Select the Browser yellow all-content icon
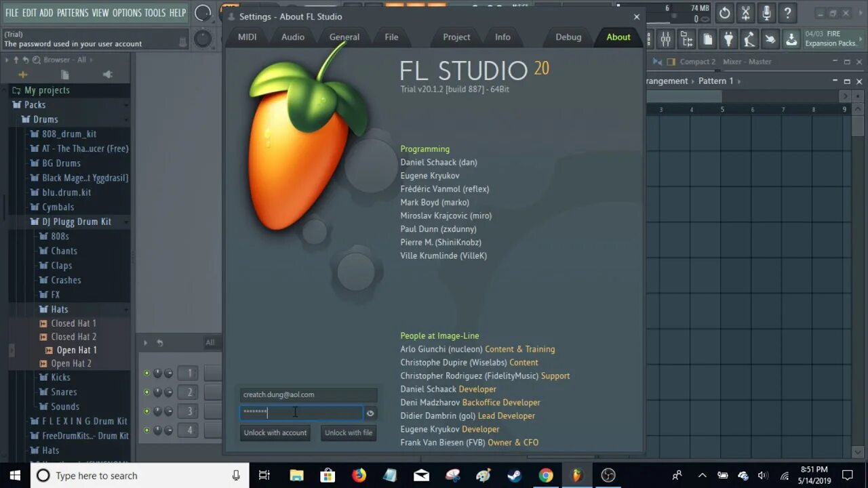 tap(23, 75)
